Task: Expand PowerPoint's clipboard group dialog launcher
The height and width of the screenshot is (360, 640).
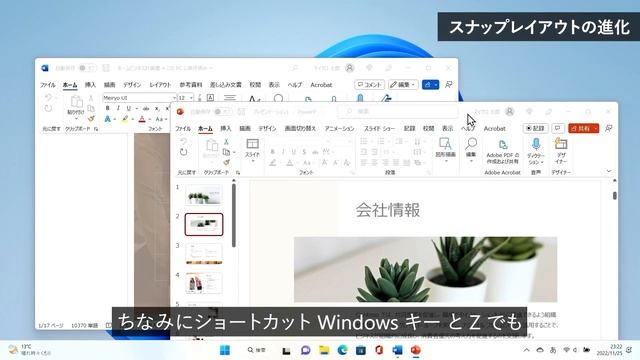Action: pyautogui.click(x=238, y=173)
